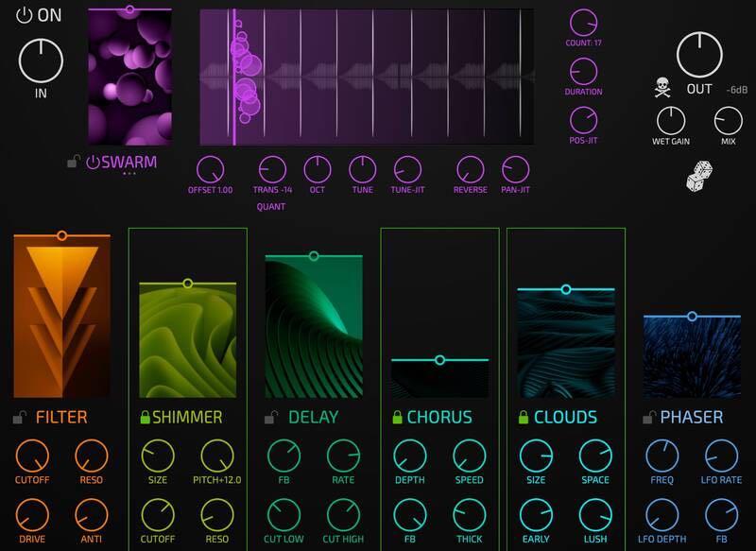Toggle the CLOUDS lock
The height and width of the screenshot is (551, 756).
click(522, 418)
